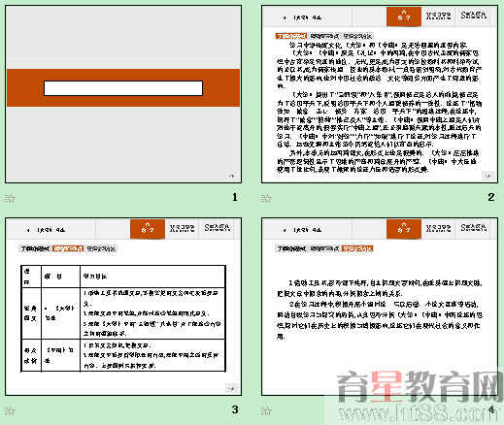Click the orange highlighted sub-tab on slide 4
This screenshot has width=504, height=425.
click(x=357, y=248)
